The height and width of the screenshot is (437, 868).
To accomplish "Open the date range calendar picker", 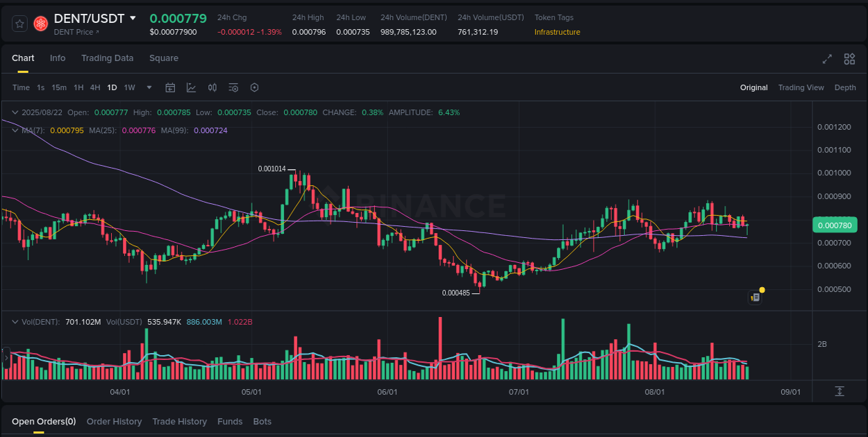I will pyautogui.click(x=170, y=87).
